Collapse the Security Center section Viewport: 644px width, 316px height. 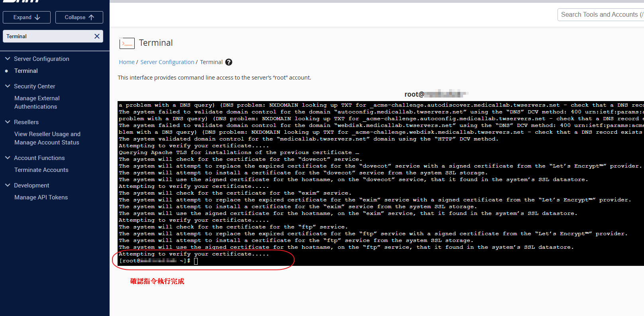8,86
